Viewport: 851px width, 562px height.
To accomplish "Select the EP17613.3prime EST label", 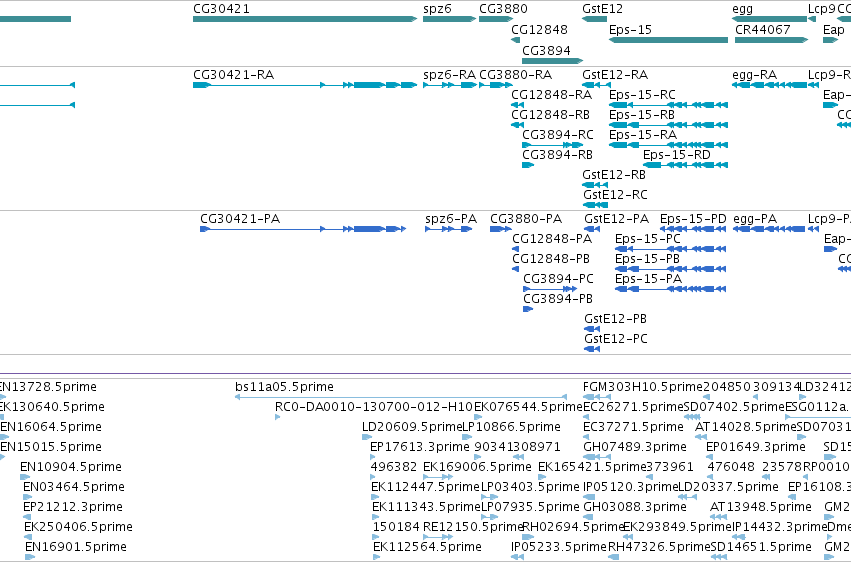I will pyautogui.click(x=420, y=447).
